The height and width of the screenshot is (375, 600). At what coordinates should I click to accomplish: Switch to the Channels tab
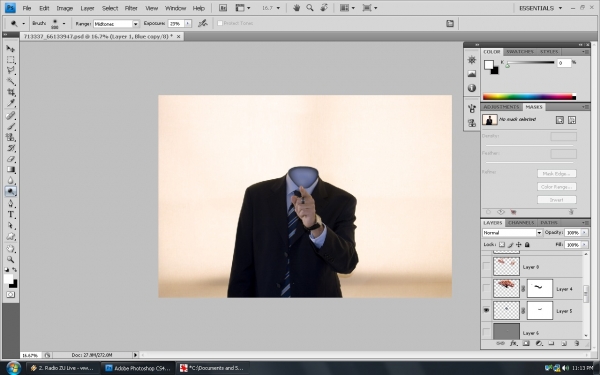pos(521,223)
